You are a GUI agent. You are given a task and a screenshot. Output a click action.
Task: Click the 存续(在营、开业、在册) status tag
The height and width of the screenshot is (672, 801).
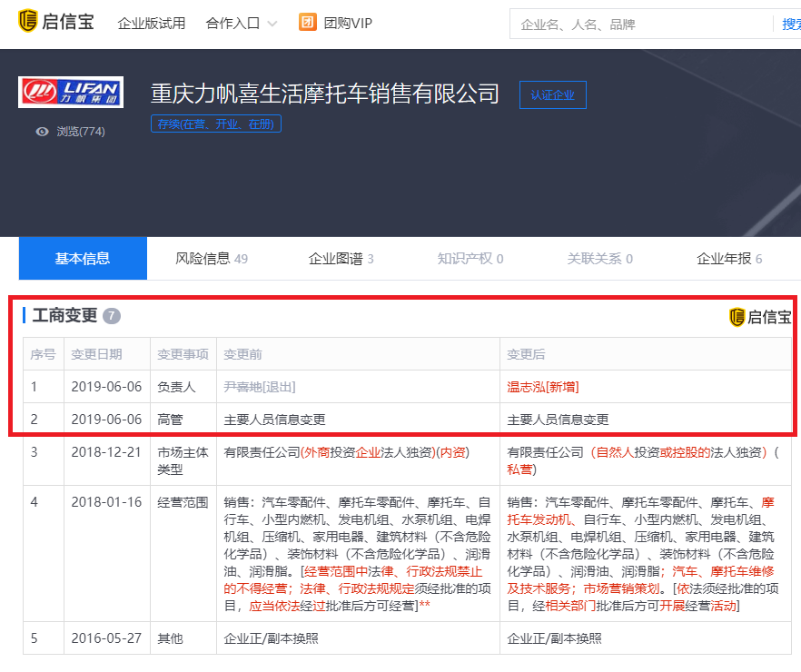[x=215, y=124]
